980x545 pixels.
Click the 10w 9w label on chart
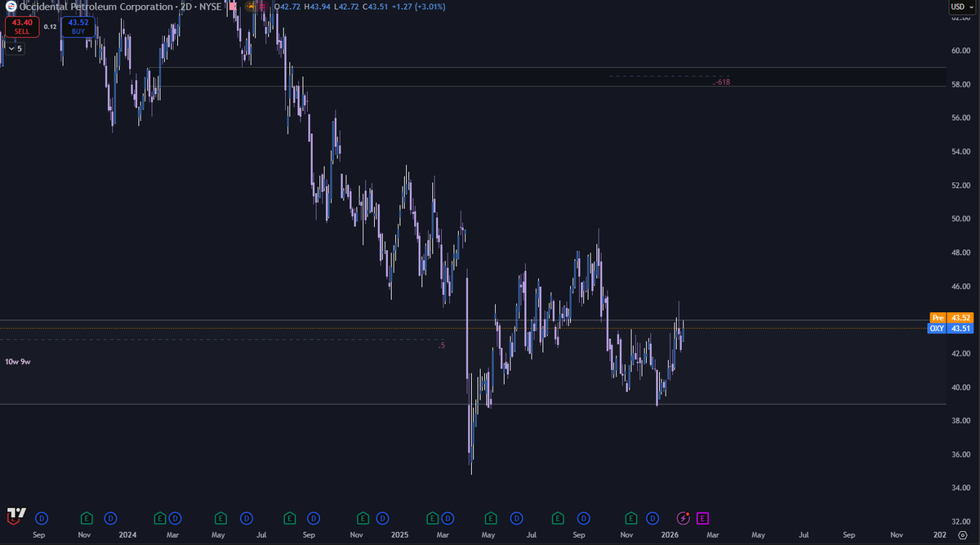(18, 361)
